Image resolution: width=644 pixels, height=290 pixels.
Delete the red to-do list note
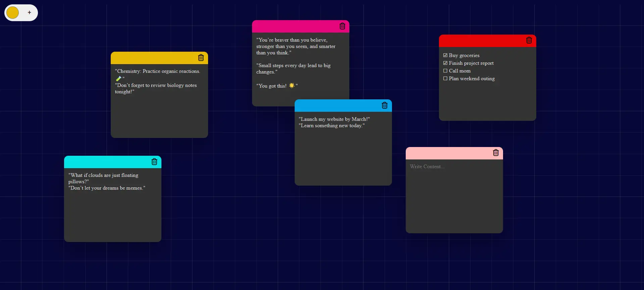[x=529, y=40]
